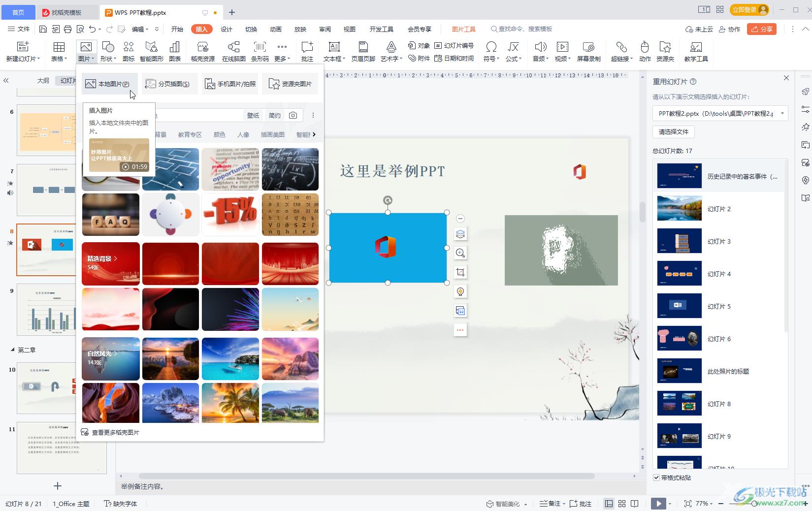
Task: Collapse the slide thumbnail panel
Action: tap(6, 80)
